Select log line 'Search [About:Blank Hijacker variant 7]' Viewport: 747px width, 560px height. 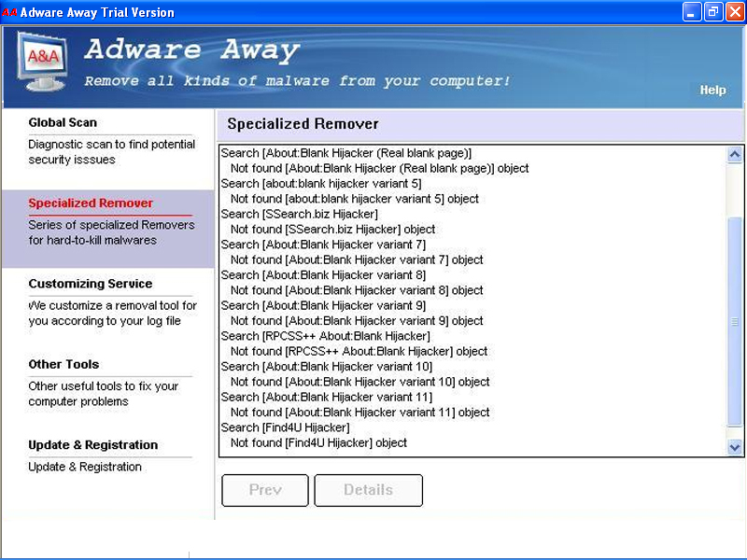pos(323,245)
